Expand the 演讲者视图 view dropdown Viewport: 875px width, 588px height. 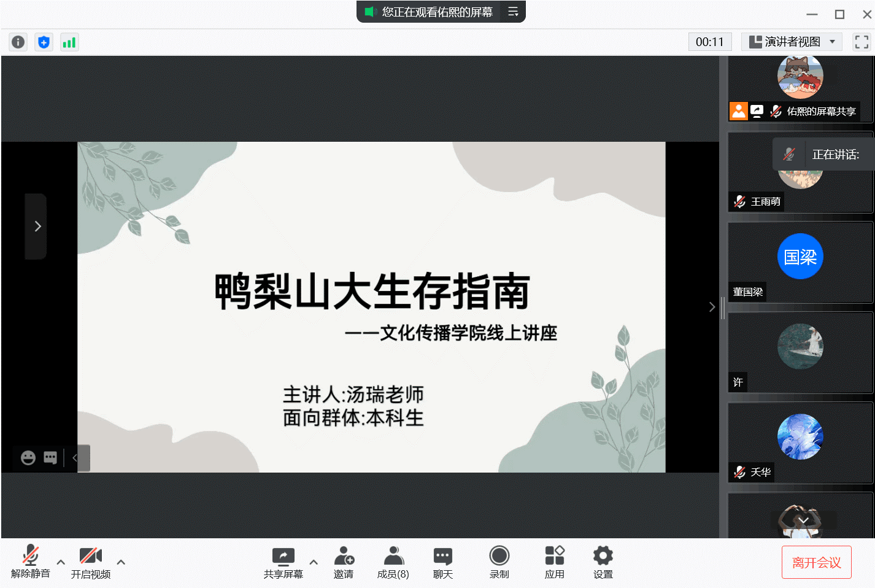[x=792, y=42]
